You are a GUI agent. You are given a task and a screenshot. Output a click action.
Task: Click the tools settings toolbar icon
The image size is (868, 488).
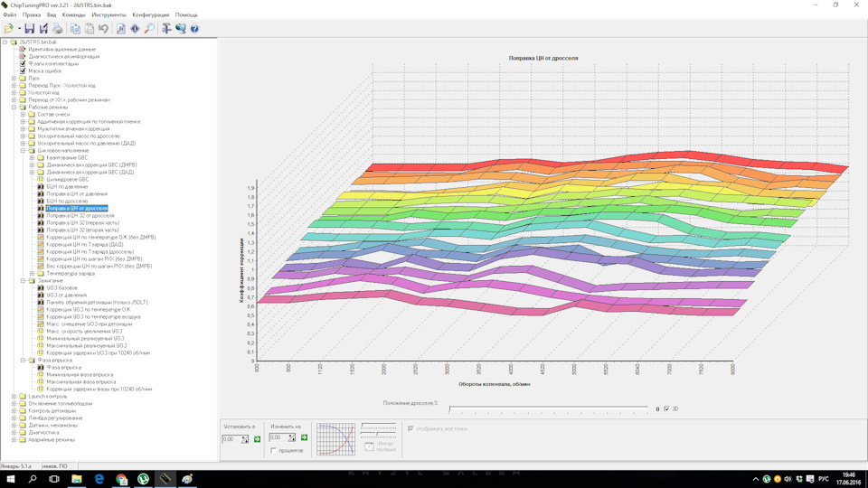click(166, 29)
